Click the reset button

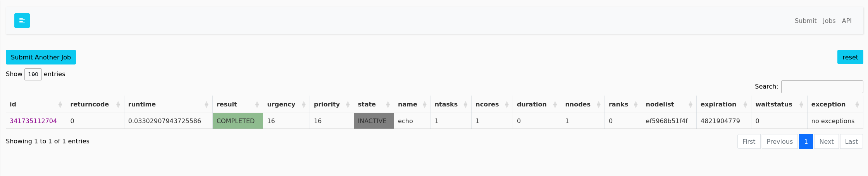850,57
